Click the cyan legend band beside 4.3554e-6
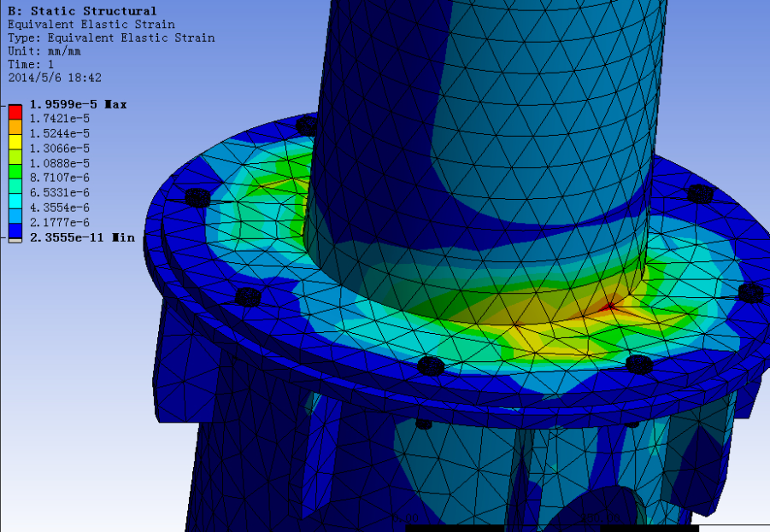This screenshot has height=532, width=770. click(15, 201)
